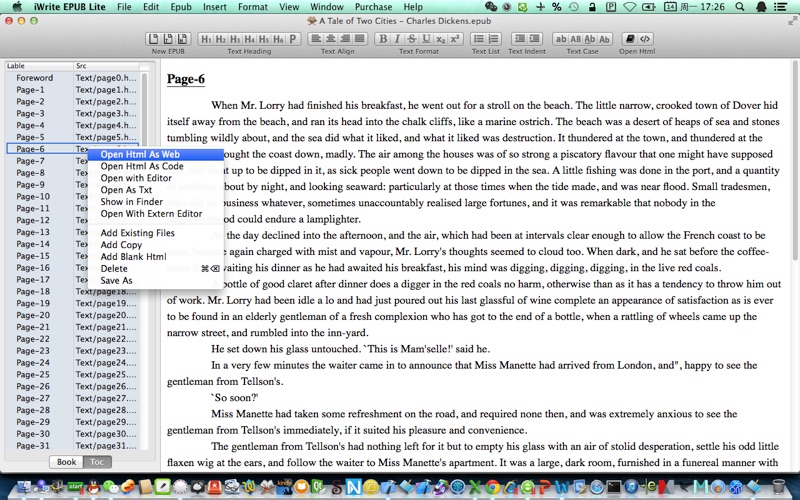Open Html as code icon

(x=645, y=39)
